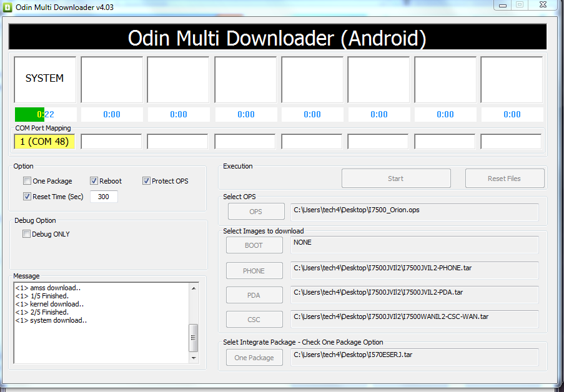This screenshot has height=392, width=564.
Task: Click the I7500WANIL2-CSC-WAN.tar path field
Action: 414,319
